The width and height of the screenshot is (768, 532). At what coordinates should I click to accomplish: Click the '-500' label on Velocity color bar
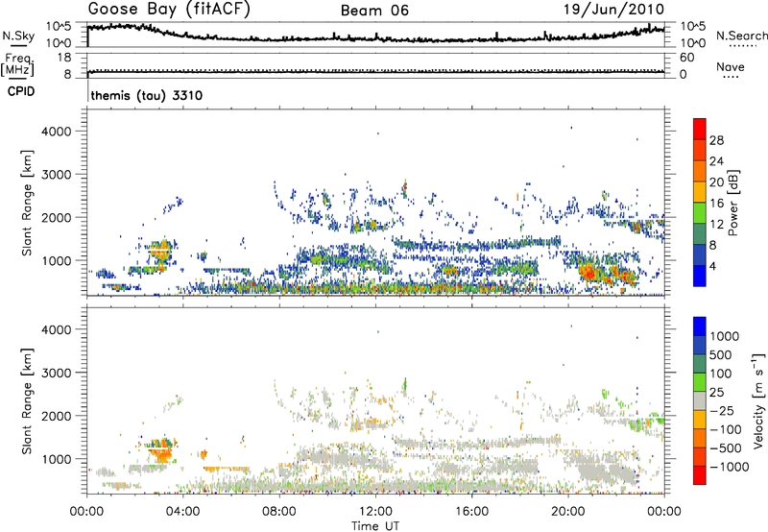pyautogui.click(x=726, y=448)
